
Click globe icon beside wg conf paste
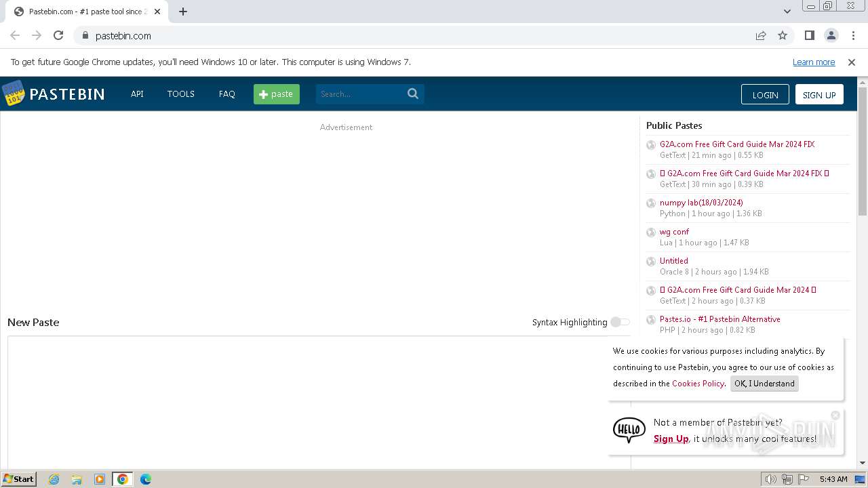point(651,232)
